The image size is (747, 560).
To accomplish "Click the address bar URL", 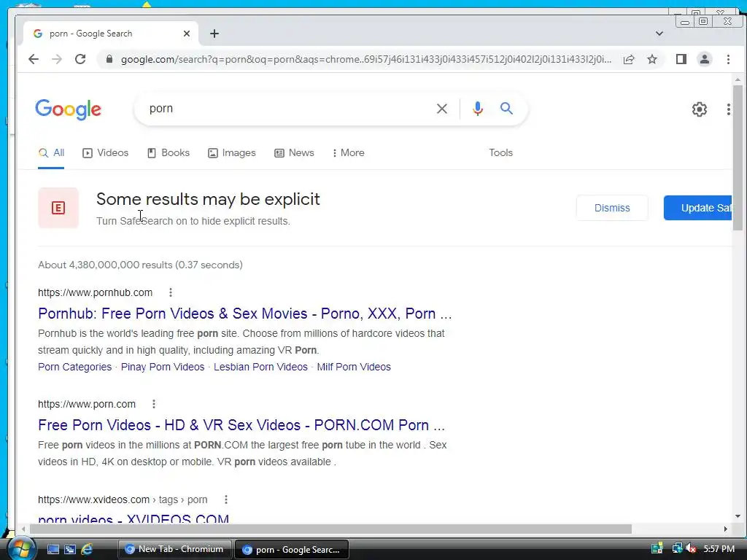I will click(x=366, y=59).
